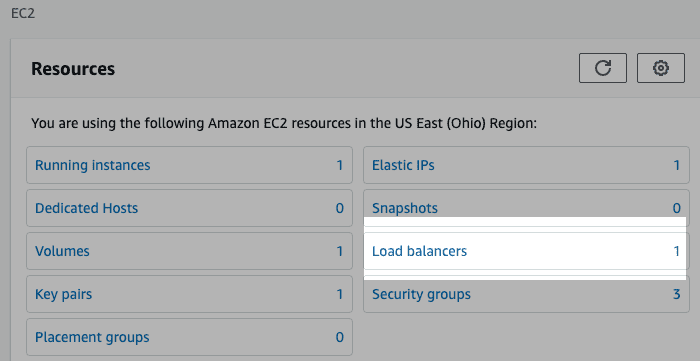
Task: Refresh the Resources panel
Action: [603, 68]
